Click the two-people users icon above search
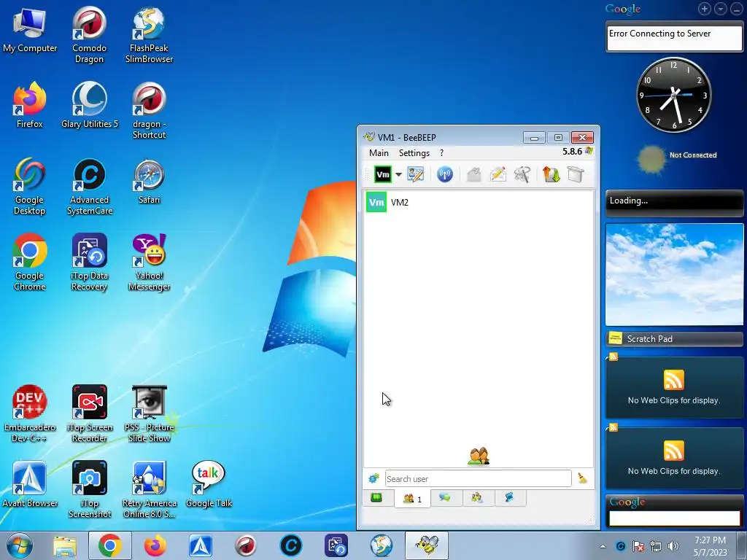The height and width of the screenshot is (560, 747). pos(479,456)
